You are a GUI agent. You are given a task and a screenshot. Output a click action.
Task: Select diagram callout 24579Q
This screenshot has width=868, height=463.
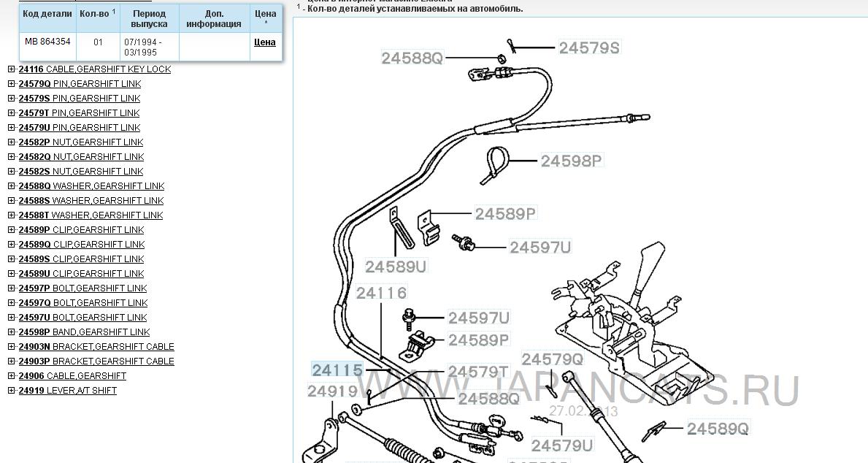coord(553,359)
